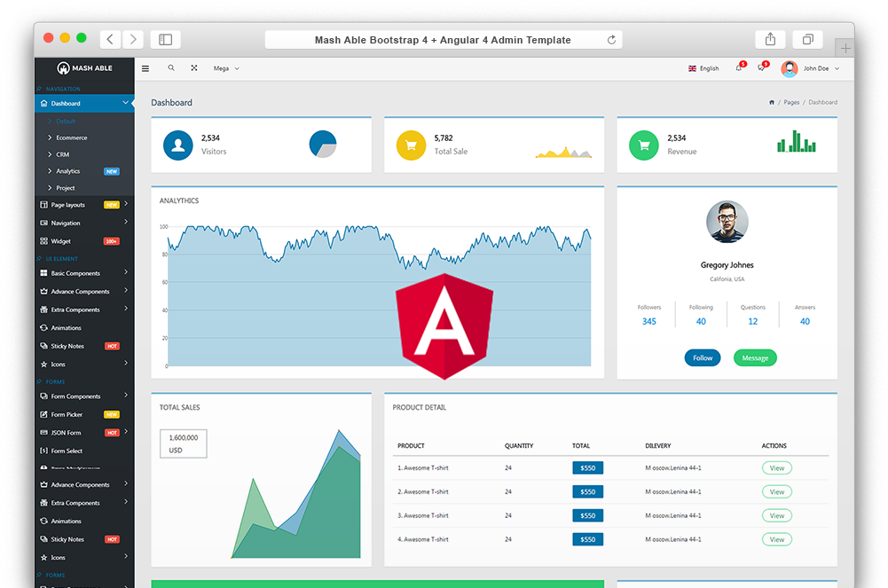Image resolution: width=888 pixels, height=588 pixels.
Task: Select the hamburger menu icon to collapse sidebar
Action: click(145, 67)
